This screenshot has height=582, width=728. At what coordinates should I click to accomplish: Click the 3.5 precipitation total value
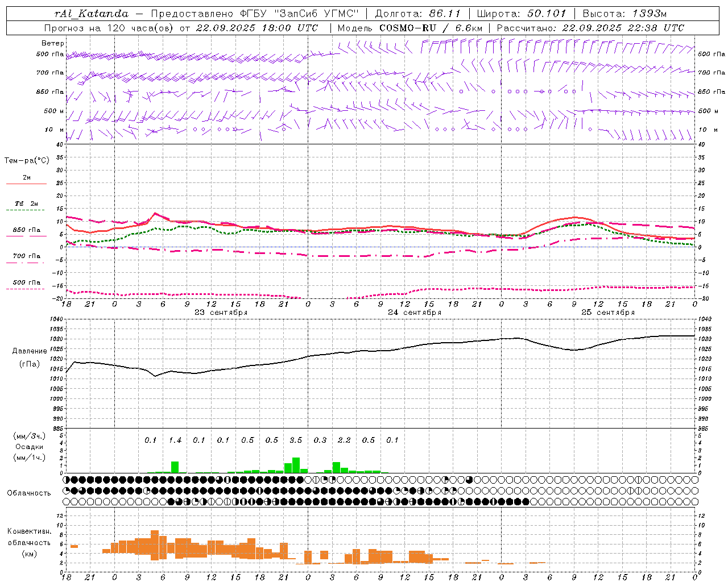296,440
